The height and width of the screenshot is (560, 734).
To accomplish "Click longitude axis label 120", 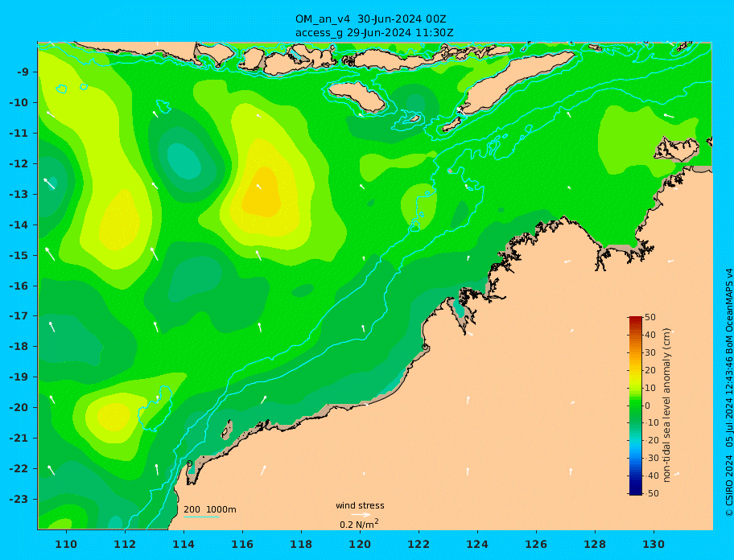I will (x=360, y=545).
